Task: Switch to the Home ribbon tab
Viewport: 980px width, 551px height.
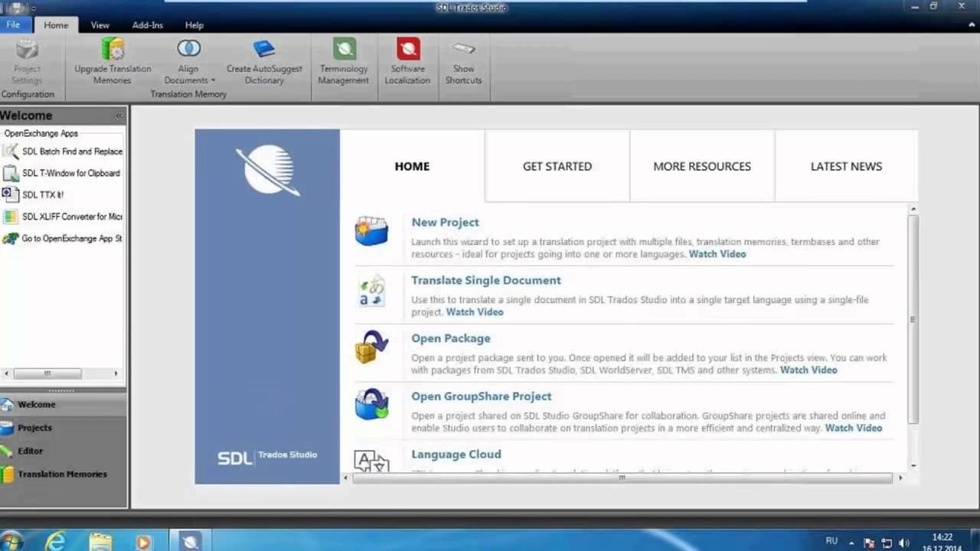Action: pos(56,25)
